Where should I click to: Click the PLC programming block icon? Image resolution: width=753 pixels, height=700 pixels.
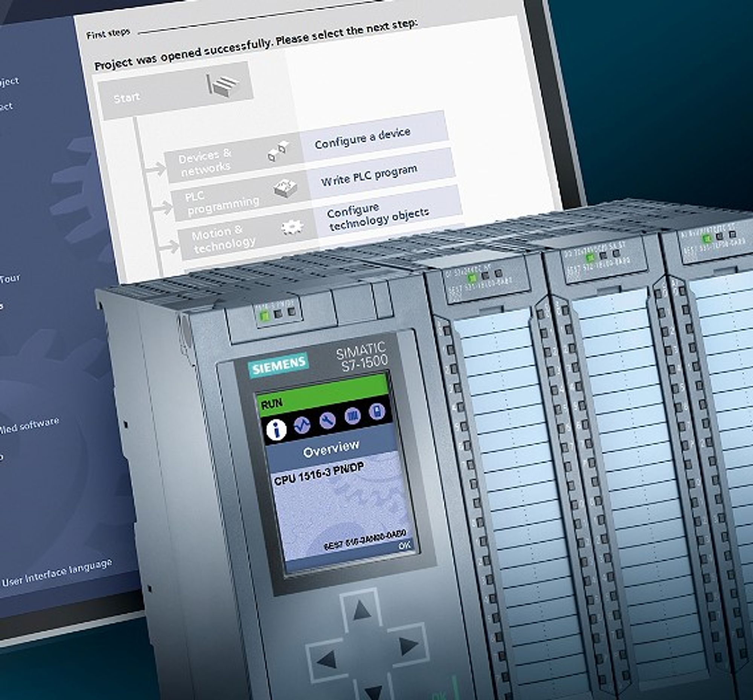tap(285, 188)
